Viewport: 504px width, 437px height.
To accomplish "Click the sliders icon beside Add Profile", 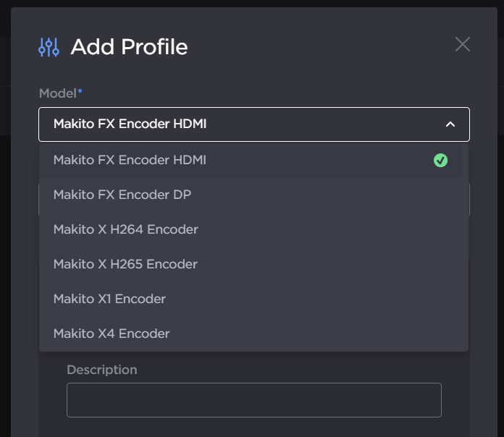I will 49,48.
